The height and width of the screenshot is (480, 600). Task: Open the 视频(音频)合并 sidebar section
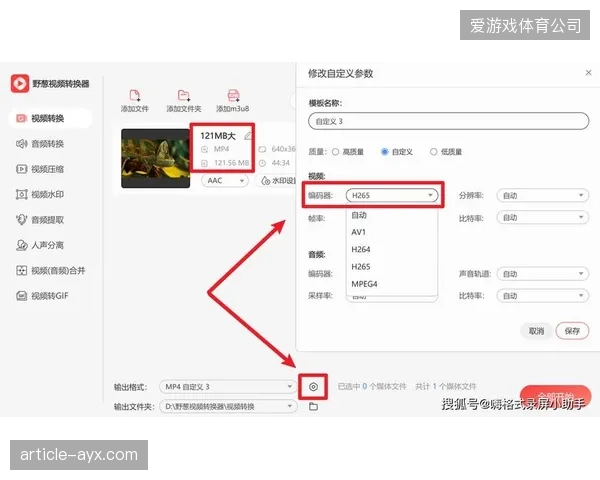(51, 271)
